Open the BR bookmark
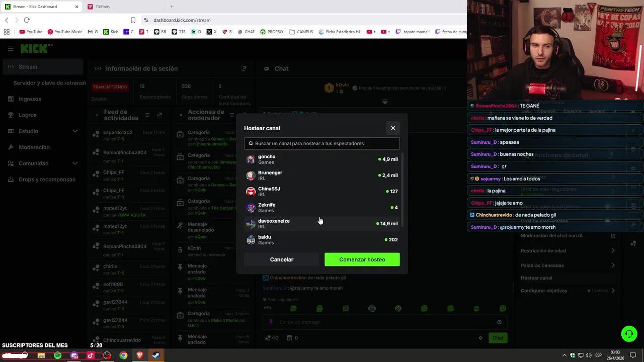This screenshot has width=644, height=362. (x=160, y=32)
